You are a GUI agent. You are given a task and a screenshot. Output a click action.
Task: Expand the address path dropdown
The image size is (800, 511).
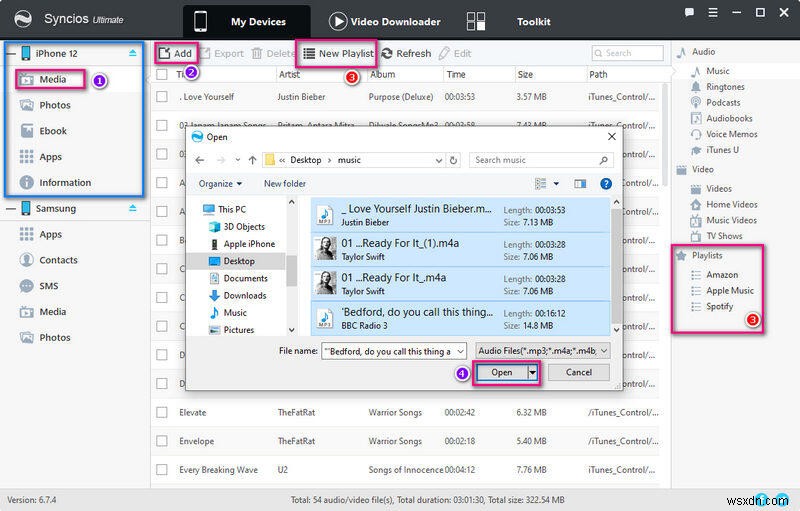(438, 160)
